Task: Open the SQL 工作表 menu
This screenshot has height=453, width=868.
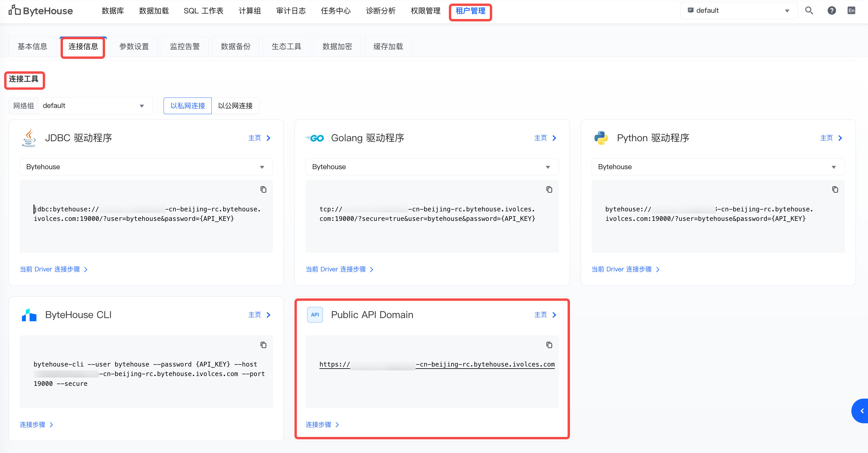Action: pos(203,11)
